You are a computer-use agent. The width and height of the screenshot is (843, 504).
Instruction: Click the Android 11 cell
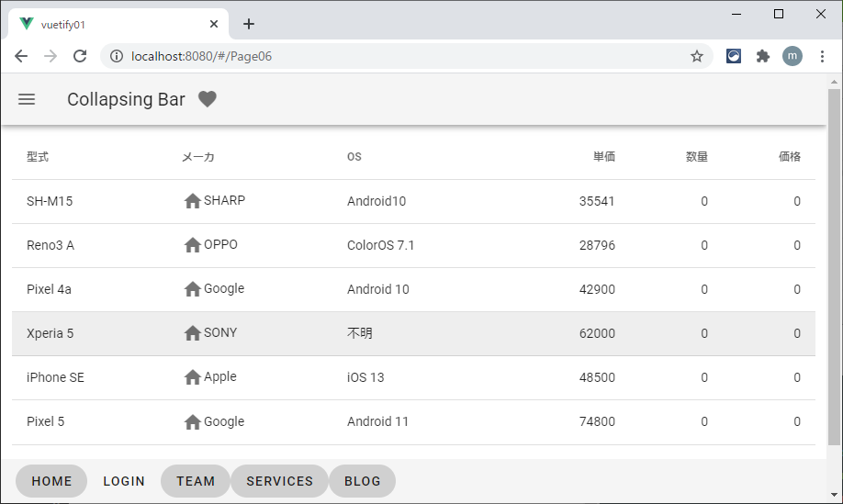point(378,421)
